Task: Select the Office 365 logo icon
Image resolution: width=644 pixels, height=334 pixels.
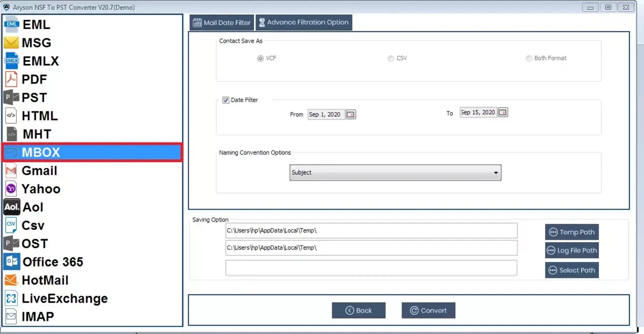Action: [x=12, y=262]
